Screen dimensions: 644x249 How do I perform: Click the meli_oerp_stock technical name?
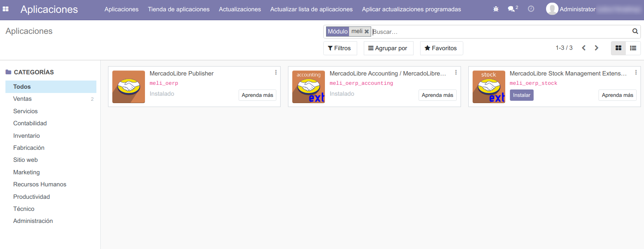coord(533,83)
